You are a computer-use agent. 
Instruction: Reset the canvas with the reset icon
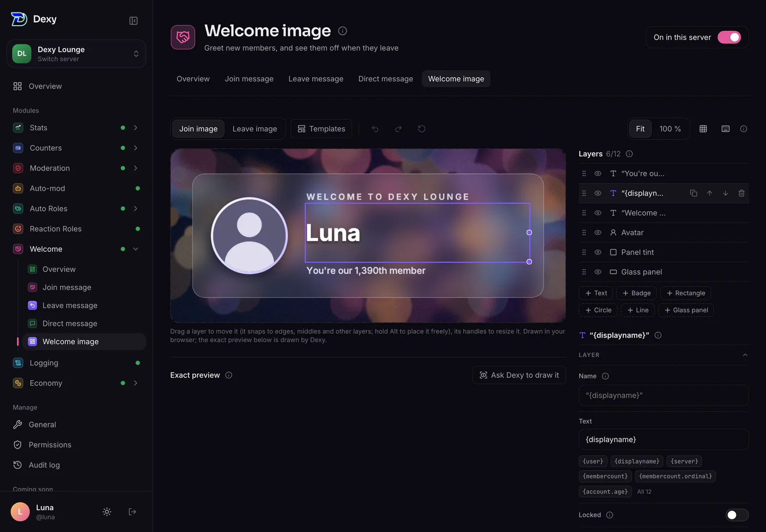point(422,129)
